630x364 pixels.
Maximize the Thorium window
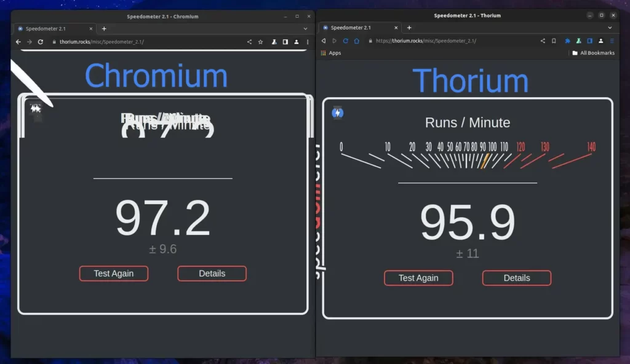[602, 15]
